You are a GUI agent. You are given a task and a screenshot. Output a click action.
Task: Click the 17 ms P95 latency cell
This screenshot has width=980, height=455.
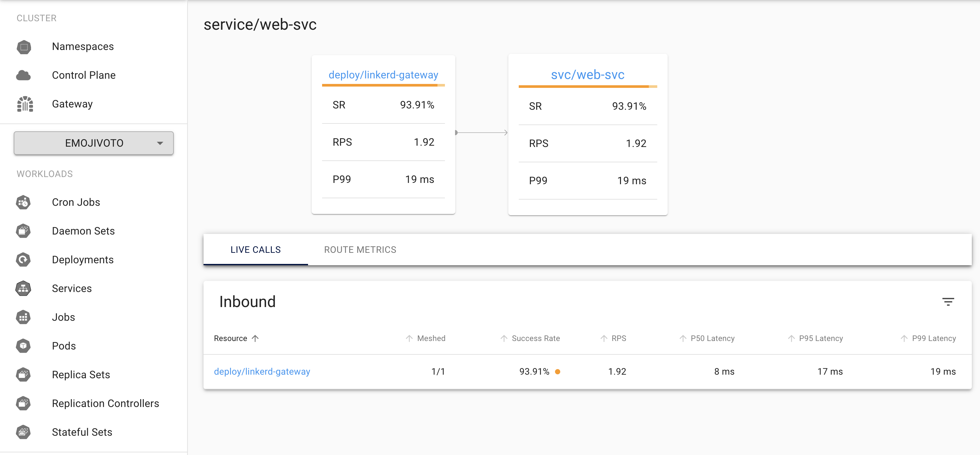pos(830,372)
